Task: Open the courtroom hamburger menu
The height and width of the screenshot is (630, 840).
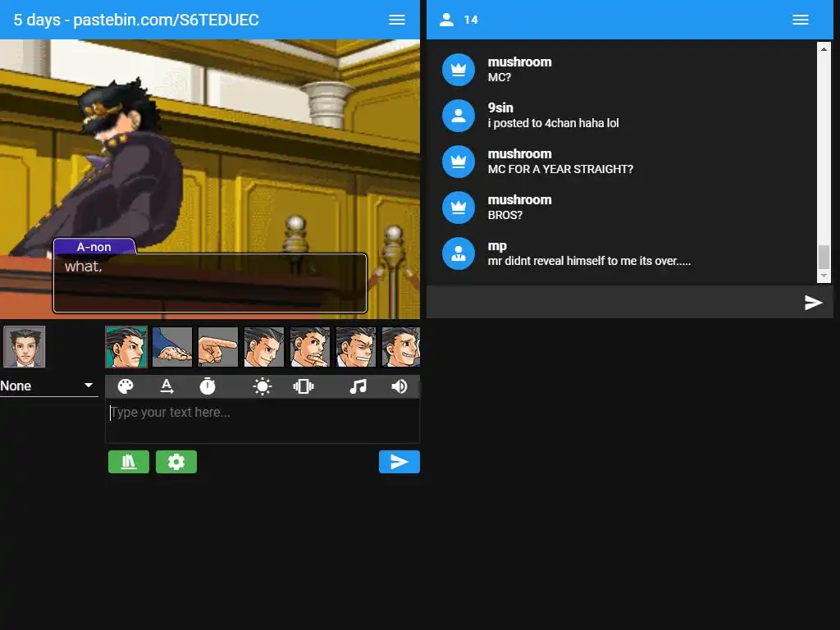Action: tap(396, 20)
